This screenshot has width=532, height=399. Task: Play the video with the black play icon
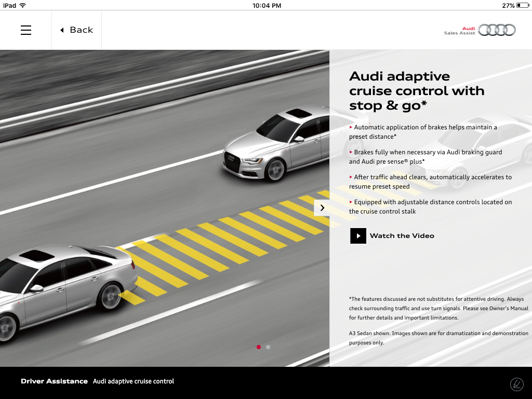[358, 236]
